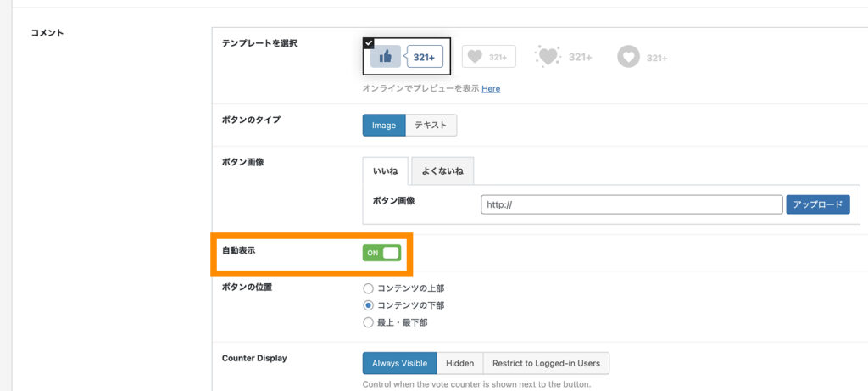Set button type to テキスト
Image resolution: width=868 pixels, height=391 pixels.
(431, 126)
